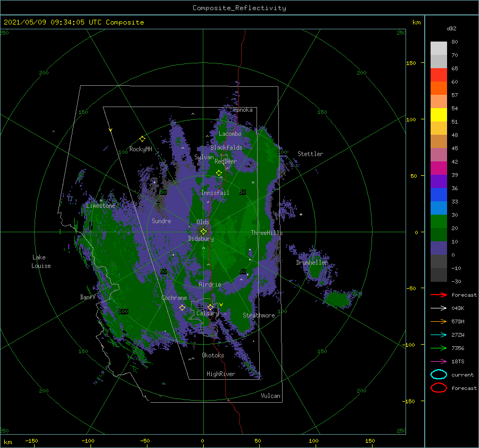
Task: Click the red forecast ellipse legend symbol
Action: pyautogui.click(x=439, y=388)
